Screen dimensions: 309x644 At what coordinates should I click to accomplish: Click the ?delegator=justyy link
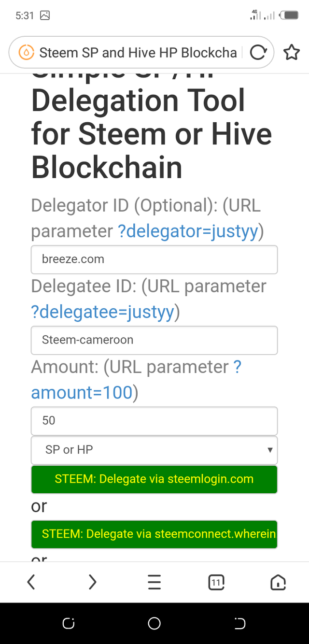[188, 232]
